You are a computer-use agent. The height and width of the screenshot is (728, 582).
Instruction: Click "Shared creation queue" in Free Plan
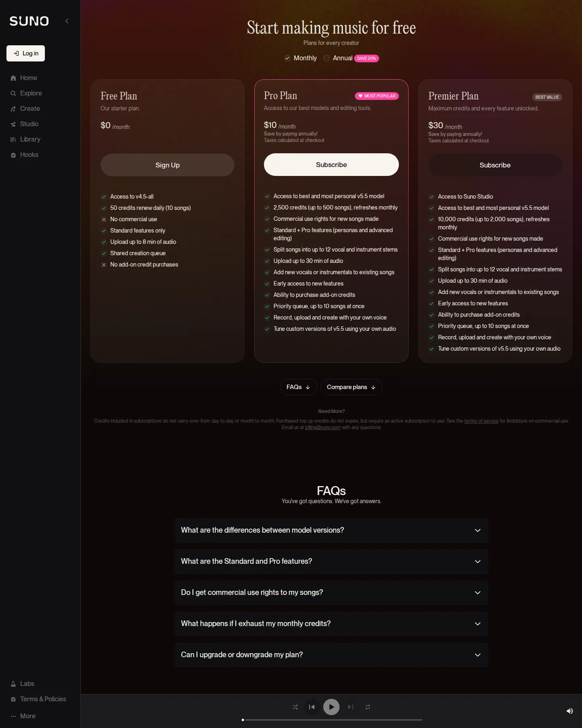[138, 253]
